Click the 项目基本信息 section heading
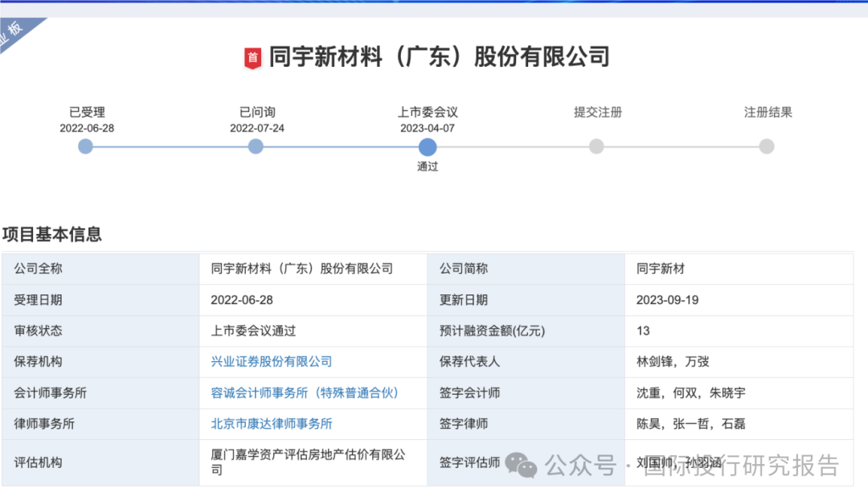 [52, 234]
